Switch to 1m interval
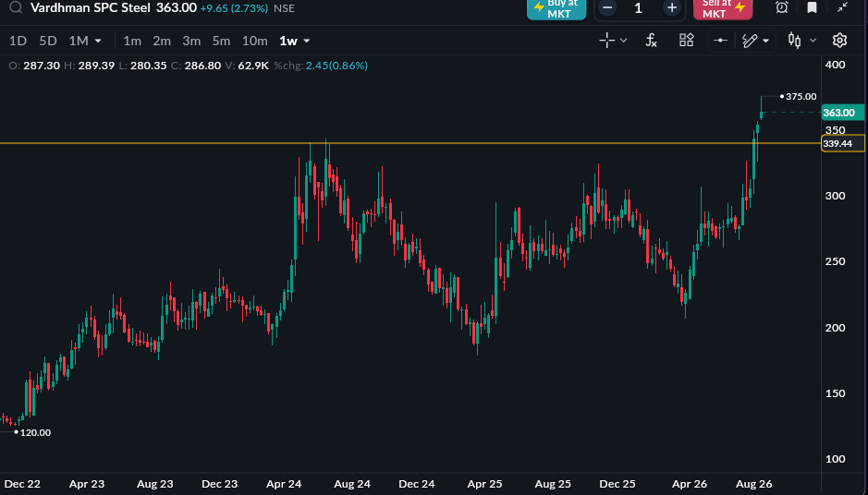 (x=132, y=41)
